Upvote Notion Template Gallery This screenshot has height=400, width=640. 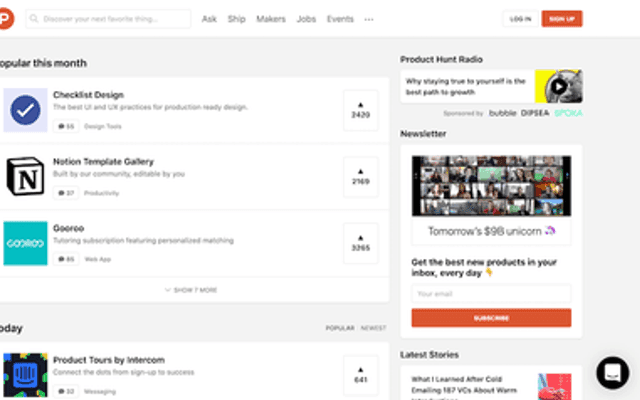360,177
